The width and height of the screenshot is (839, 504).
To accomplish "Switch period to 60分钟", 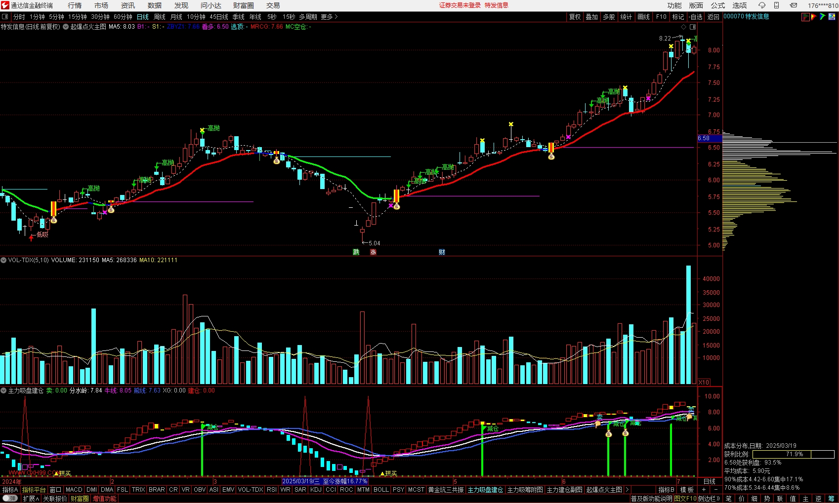I will (x=123, y=17).
